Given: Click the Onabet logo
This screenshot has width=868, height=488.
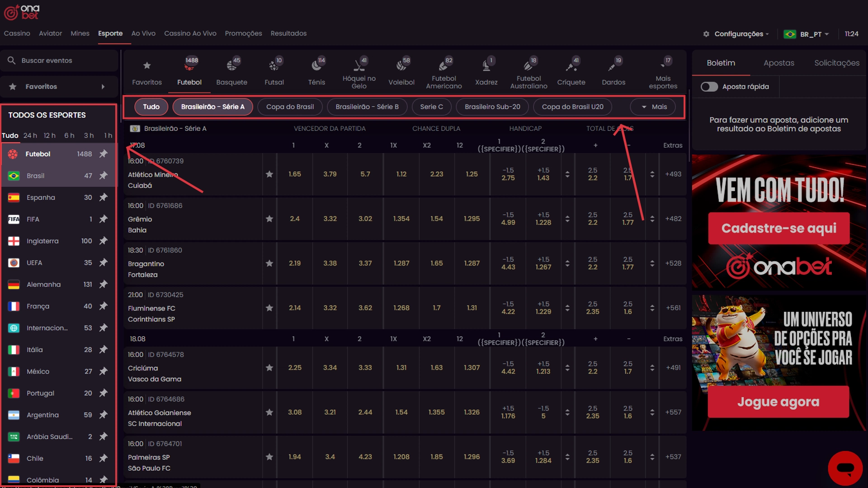Looking at the screenshot, I should click(22, 12).
